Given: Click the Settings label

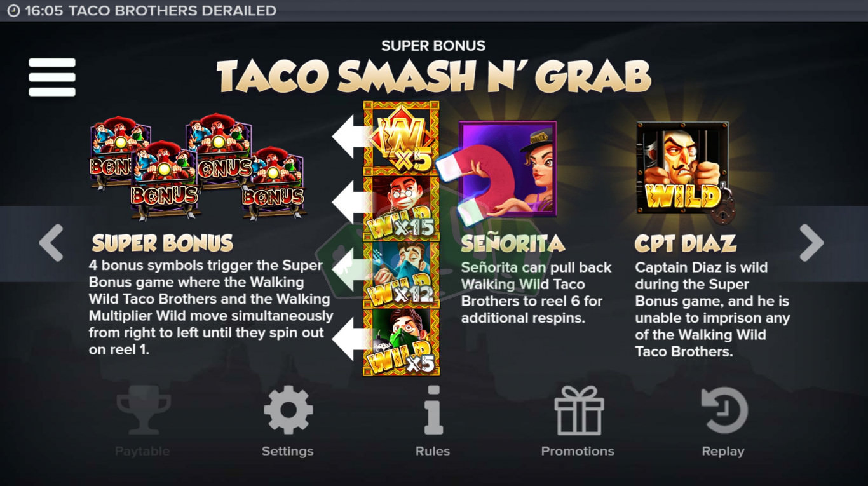Looking at the screenshot, I should [x=288, y=451].
